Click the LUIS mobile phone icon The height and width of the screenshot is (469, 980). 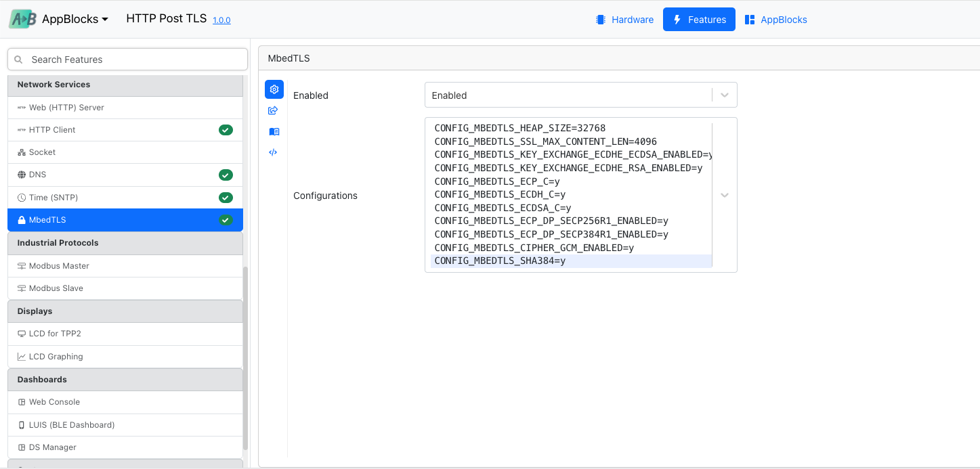22,425
